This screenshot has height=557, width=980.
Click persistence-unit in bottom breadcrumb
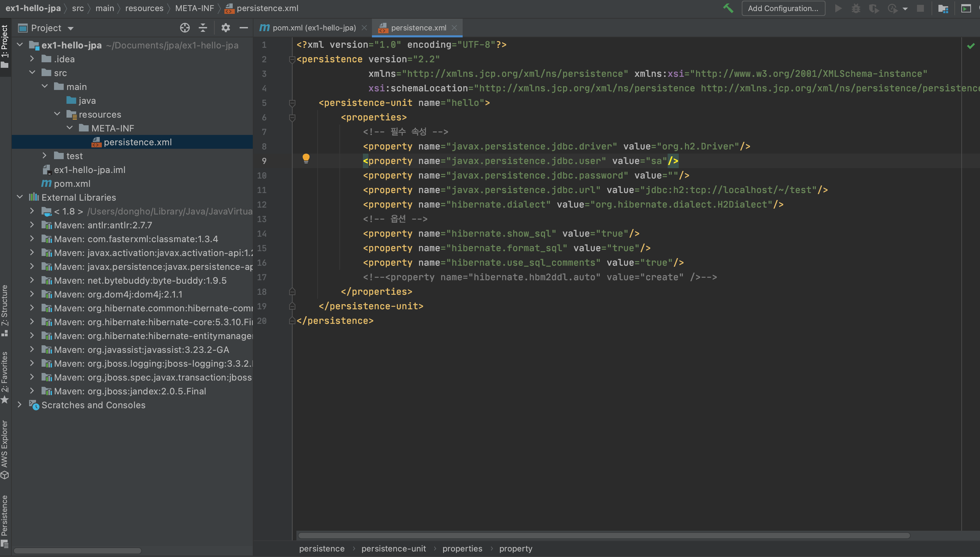[x=393, y=549]
